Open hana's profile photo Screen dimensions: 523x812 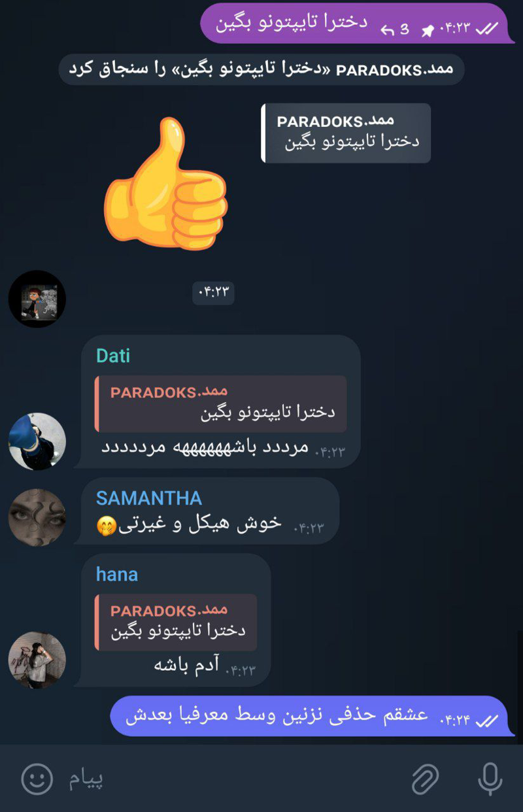(x=37, y=660)
